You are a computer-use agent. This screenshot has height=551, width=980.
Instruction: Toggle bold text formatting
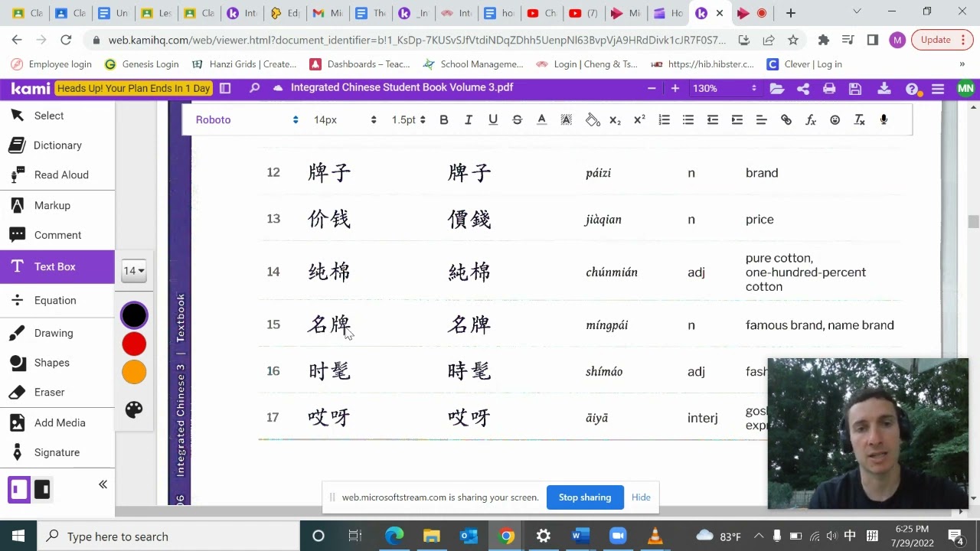[x=444, y=120]
